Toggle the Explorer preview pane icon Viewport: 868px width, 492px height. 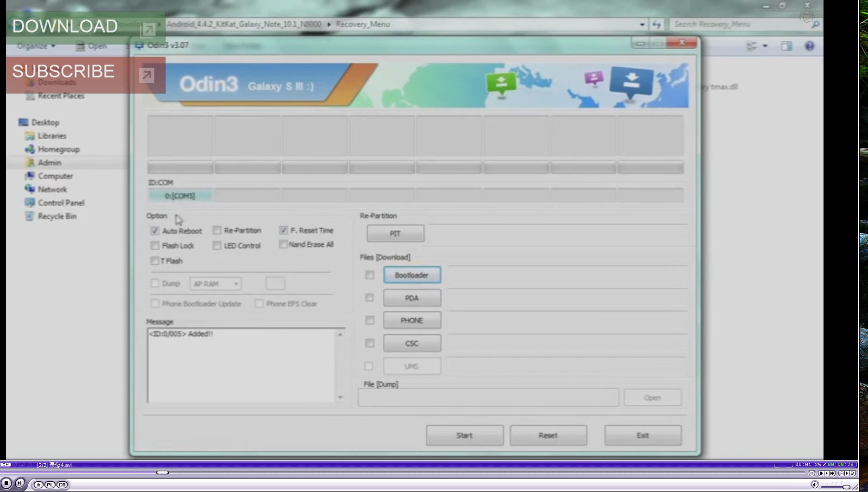(786, 46)
